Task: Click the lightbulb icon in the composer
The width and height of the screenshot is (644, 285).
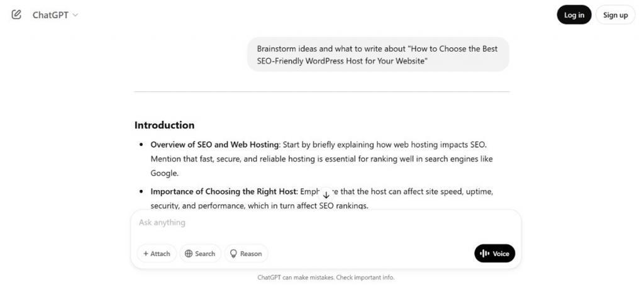Action: coord(233,254)
